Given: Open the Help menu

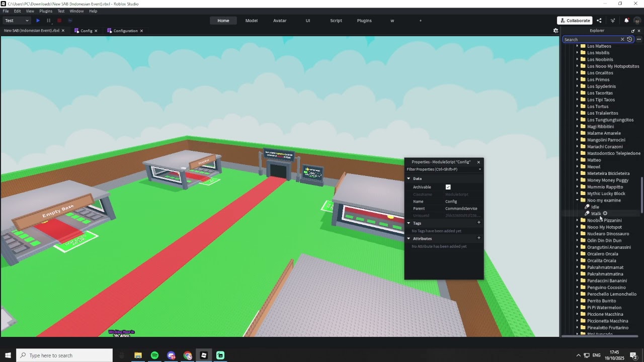Looking at the screenshot, I should [93, 11].
